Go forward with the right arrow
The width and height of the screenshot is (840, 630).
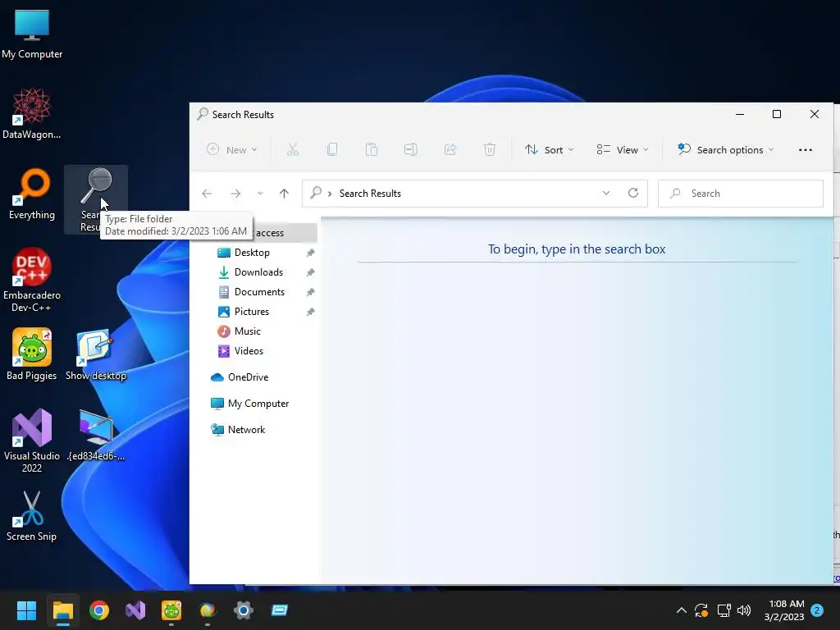click(235, 194)
